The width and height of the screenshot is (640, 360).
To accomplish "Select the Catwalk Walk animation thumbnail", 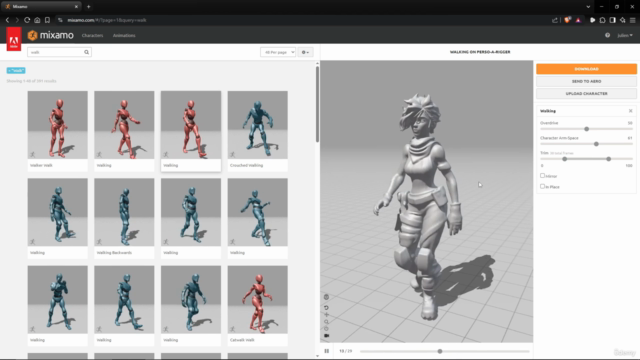I will [x=258, y=300].
